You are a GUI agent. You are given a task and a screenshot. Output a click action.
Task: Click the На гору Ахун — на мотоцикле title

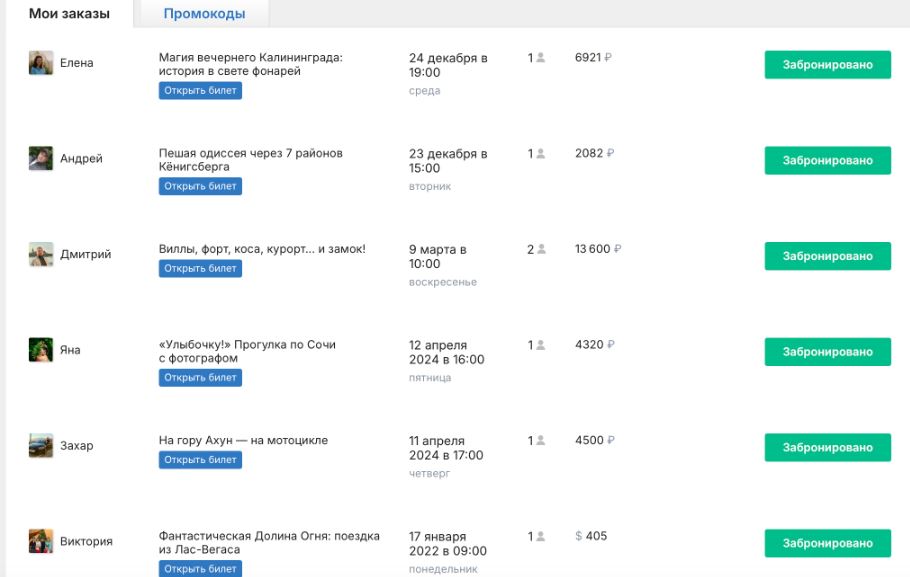(x=243, y=440)
